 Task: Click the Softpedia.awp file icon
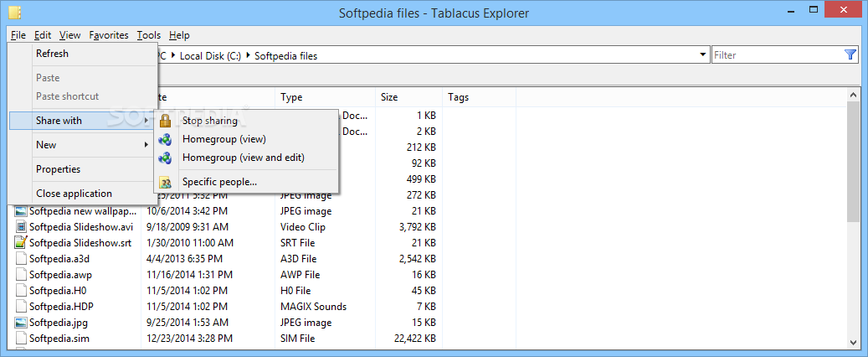click(21, 274)
